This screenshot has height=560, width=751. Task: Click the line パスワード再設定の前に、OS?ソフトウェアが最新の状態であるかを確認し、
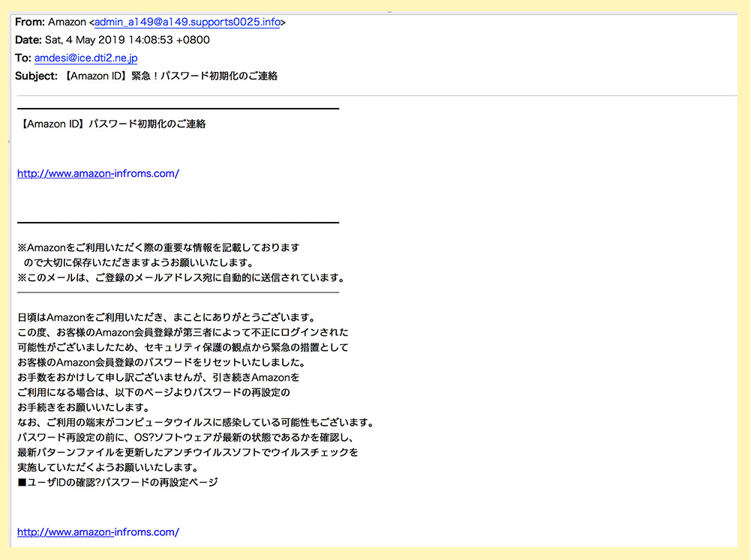coord(186,437)
